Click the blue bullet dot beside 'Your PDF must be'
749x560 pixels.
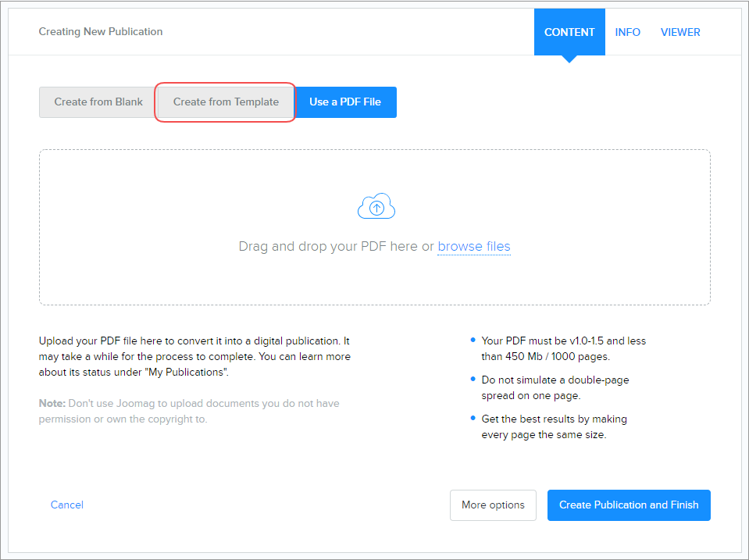click(473, 341)
